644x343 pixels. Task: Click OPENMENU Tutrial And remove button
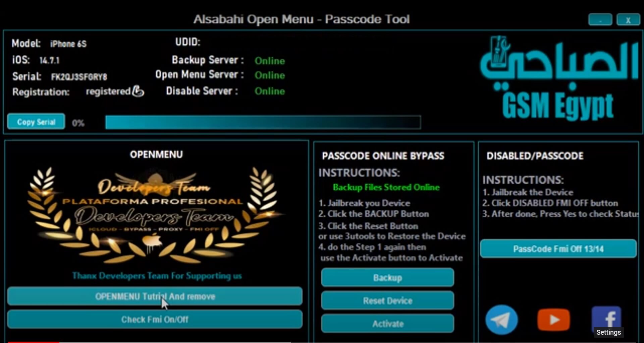point(155,296)
